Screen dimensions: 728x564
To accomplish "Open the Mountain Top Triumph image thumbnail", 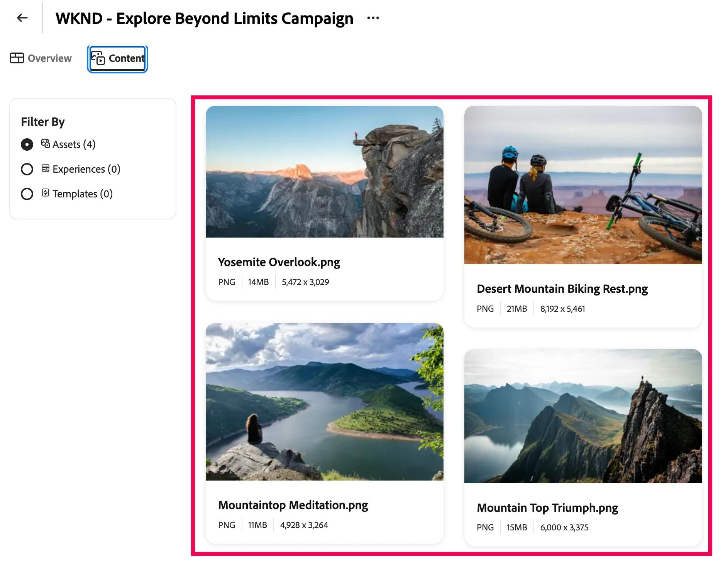I will tap(583, 416).
